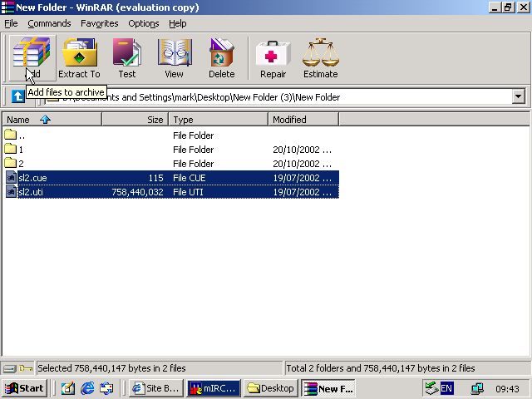Click the 09:43 system clock
The width and height of the screenshot is (532, 399).
[x=507, y=389]
